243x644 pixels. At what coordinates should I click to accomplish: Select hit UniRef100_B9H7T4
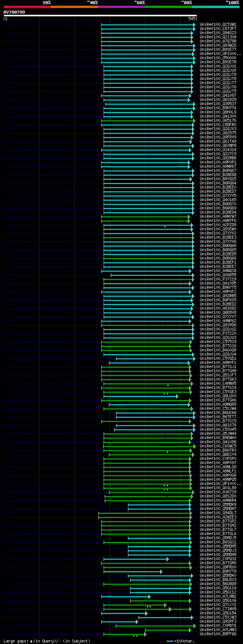pos(218,108)
